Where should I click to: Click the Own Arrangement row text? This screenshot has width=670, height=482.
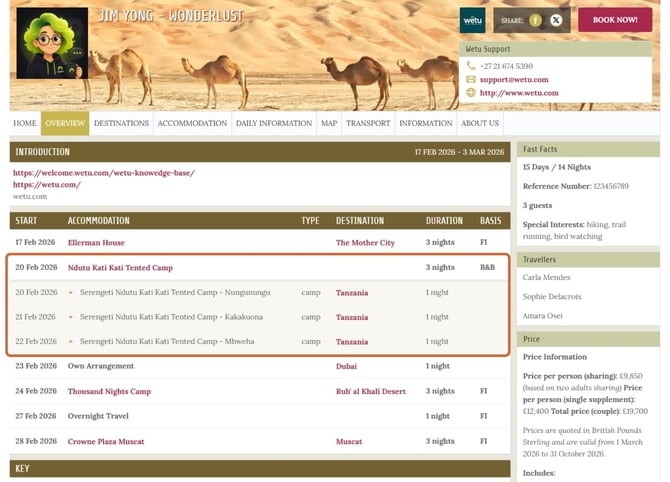(x=100, y=366)
